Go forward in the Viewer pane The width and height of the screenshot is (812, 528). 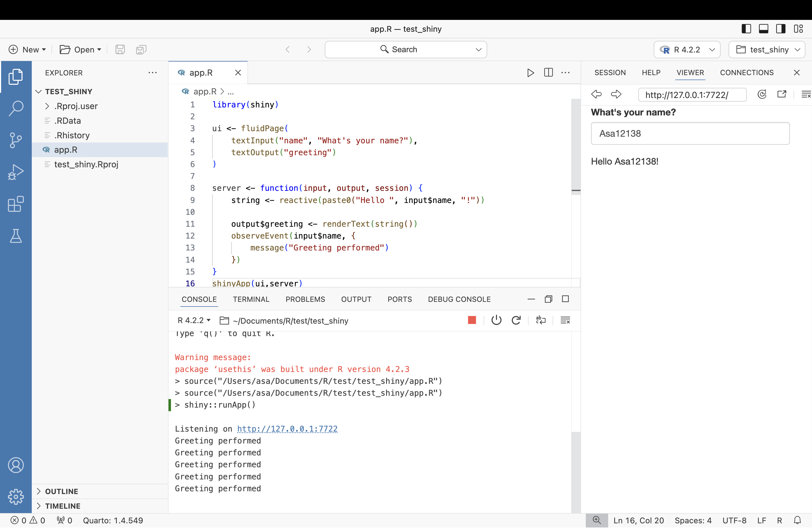point(616,94)
